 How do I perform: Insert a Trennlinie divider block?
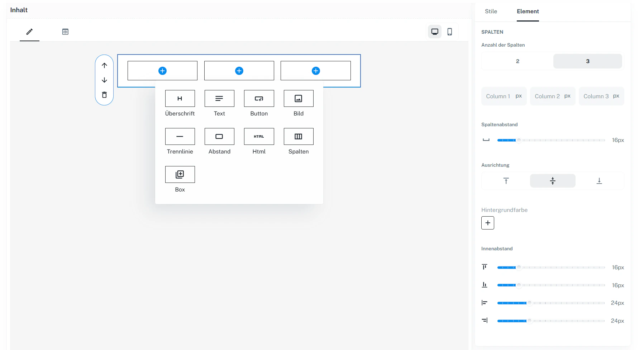(180, 137)
